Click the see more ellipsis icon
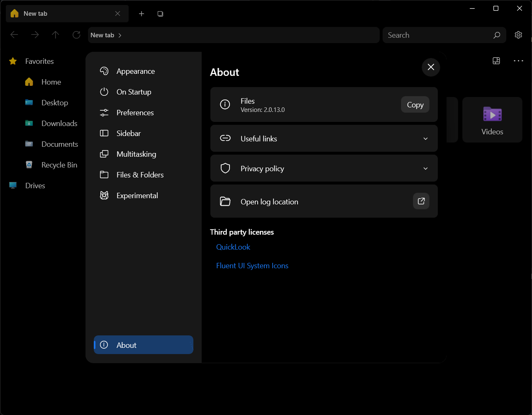This screenshot has width=532, height=415. coord(518,61)
